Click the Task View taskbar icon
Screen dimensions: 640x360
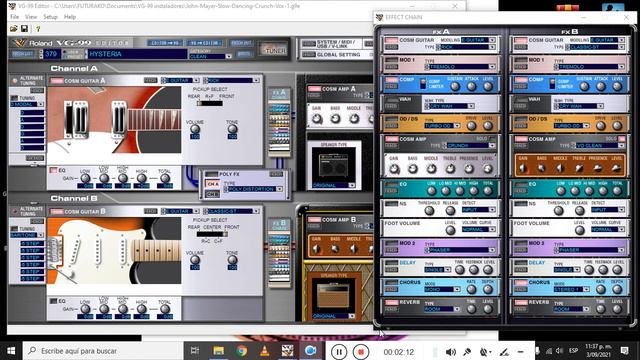coord(195,351)
